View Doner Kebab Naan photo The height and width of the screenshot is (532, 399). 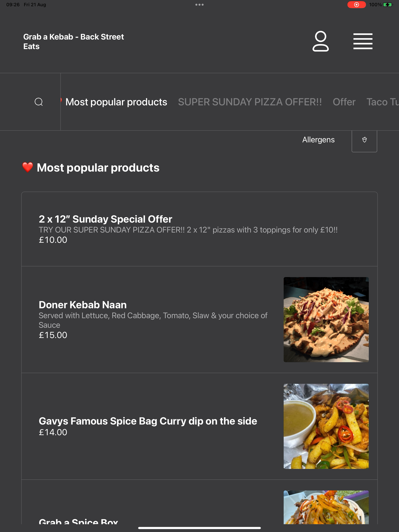(326, 319)
